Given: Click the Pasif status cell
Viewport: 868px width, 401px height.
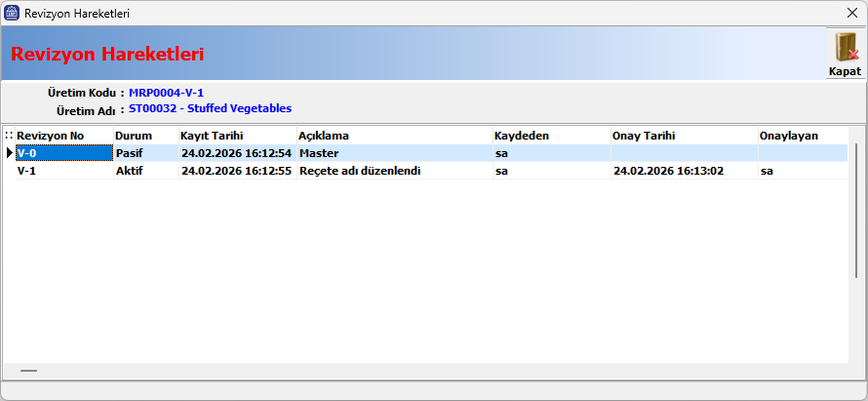Looking at the screenshot, I should click(x=130, y=153).
